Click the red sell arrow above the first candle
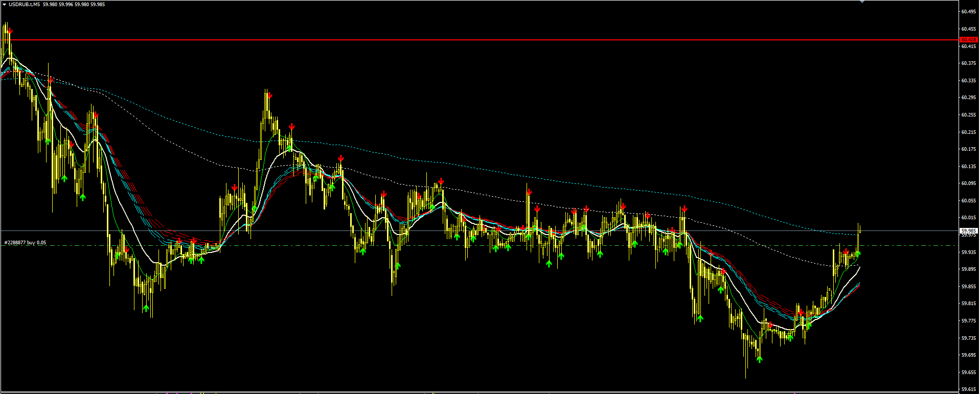The width and height of the screenshot is (980, 394). (x=10, y=31)
